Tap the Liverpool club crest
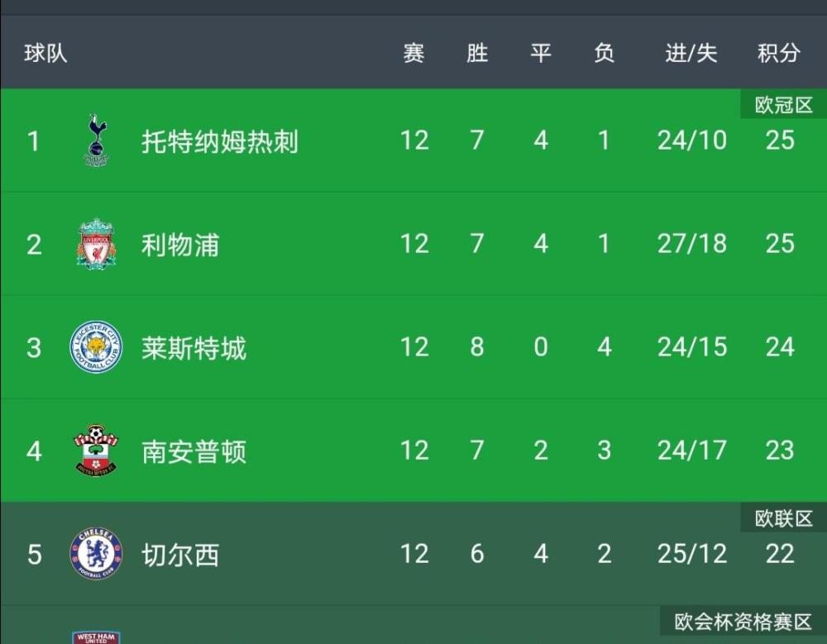The height and width of the screenshot is (644, 827). (x=96, y=244)
